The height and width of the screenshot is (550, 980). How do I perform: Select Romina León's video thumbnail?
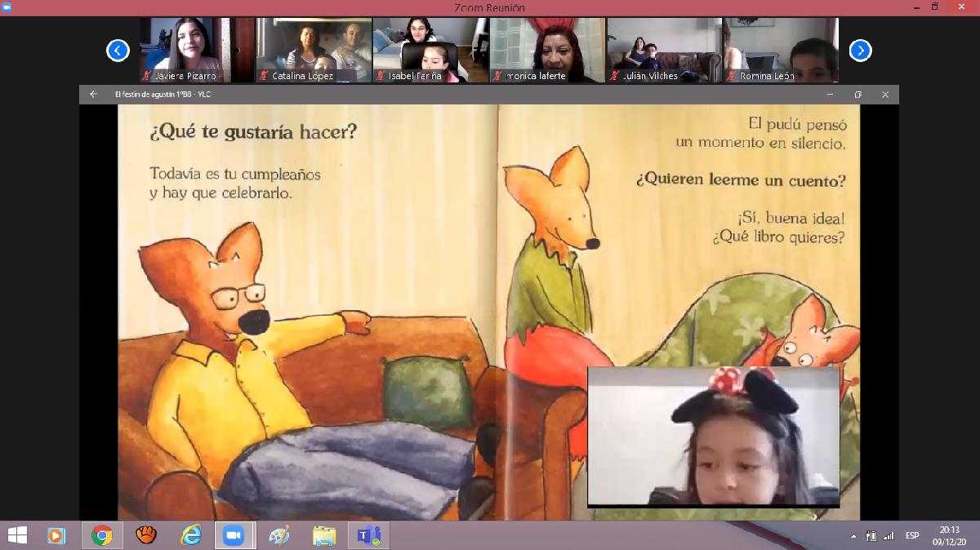tap(781, 50)
